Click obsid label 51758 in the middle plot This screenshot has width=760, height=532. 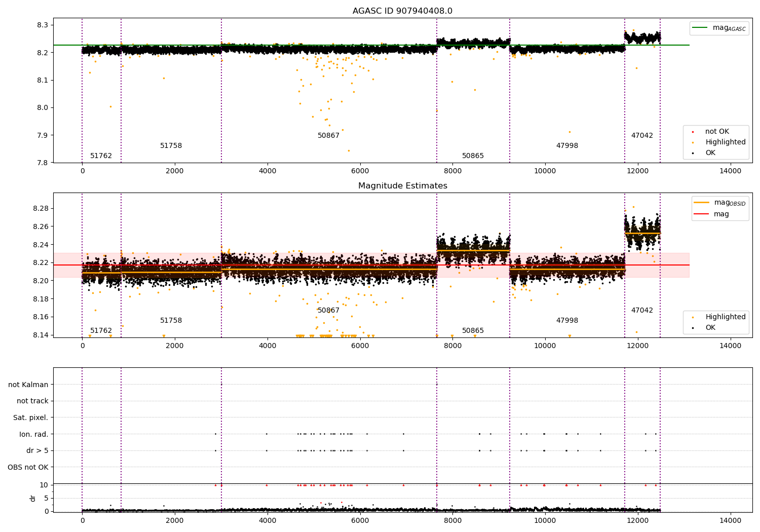(171, 321)
